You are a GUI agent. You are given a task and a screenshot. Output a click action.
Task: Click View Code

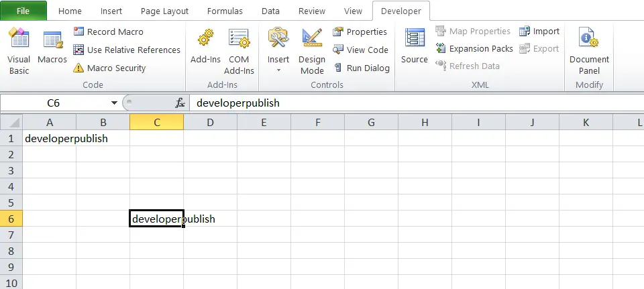tap(360, 50)
